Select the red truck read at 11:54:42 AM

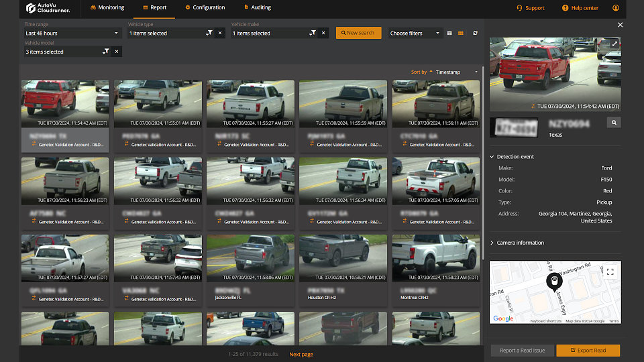65,103
